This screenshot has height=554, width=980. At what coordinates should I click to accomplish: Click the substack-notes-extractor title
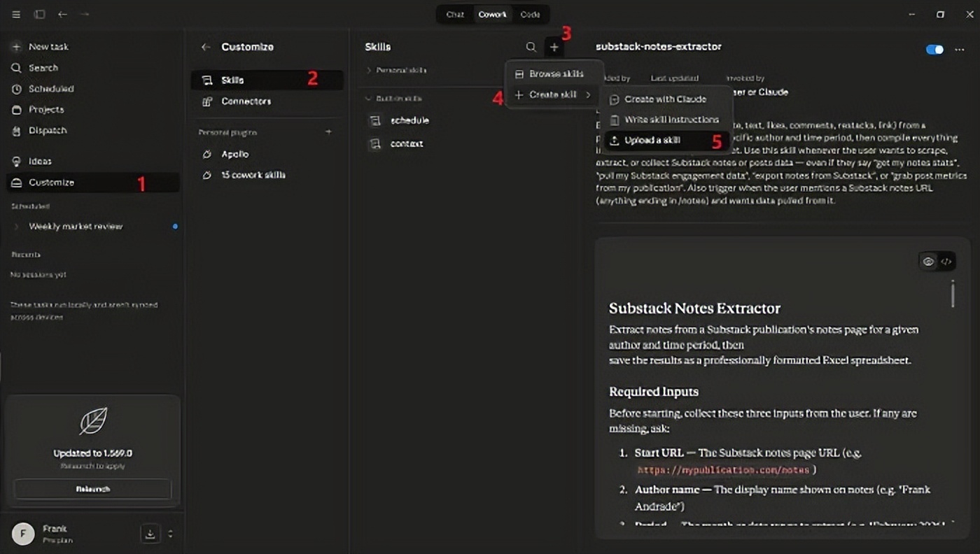coord(658,47)
